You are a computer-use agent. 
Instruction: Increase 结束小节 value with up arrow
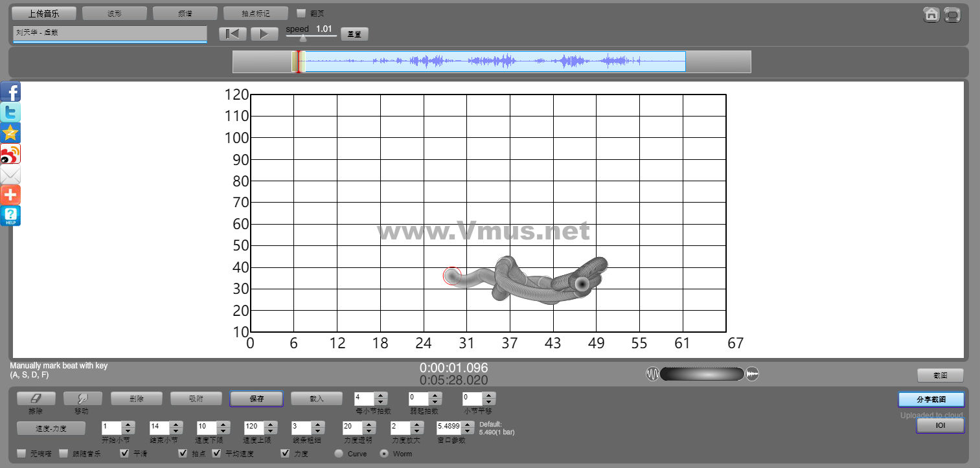click(176, 424)
